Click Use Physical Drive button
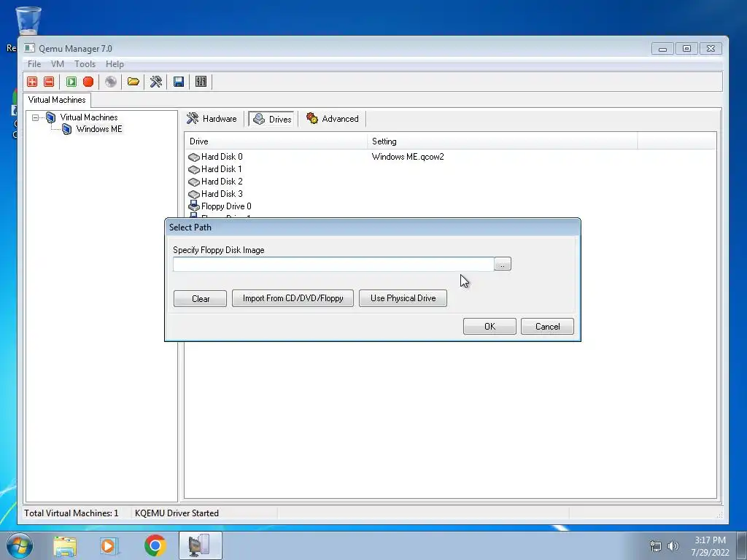747x560 pixels. 403,298
